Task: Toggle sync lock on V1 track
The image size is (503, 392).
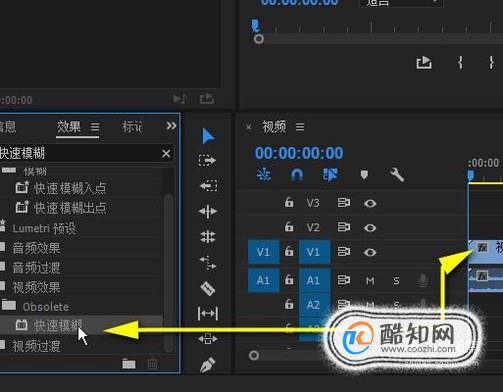Action: tap(344, 252)
